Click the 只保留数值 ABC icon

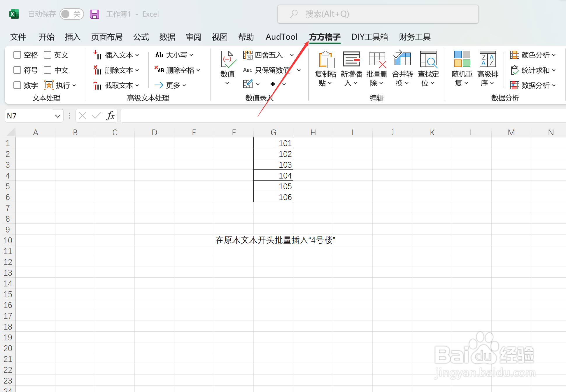coord(248,70)
